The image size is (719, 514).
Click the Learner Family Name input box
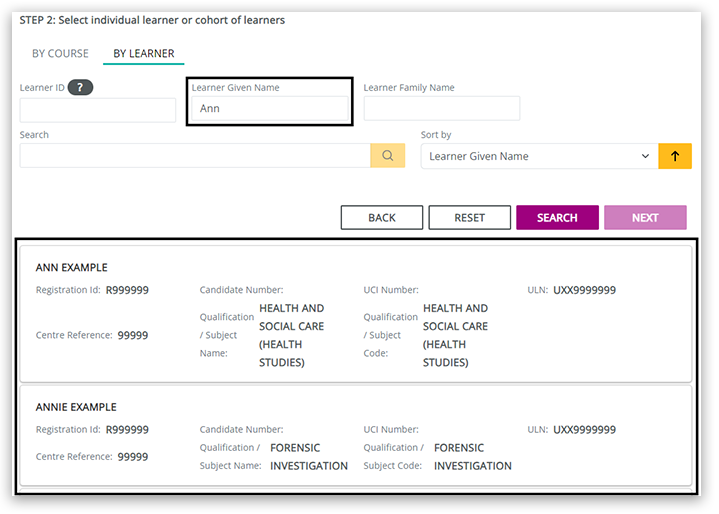pyautogui.click(x=441, y=108)
